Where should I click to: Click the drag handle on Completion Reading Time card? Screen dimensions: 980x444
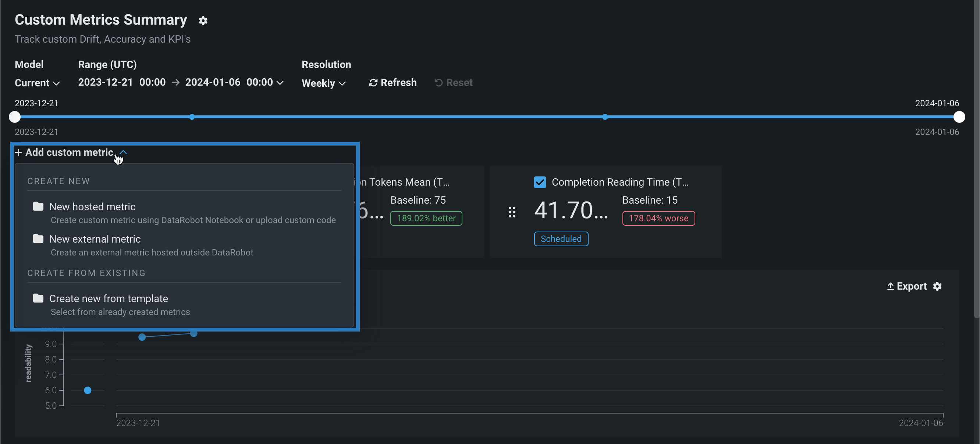click(512, 212)
